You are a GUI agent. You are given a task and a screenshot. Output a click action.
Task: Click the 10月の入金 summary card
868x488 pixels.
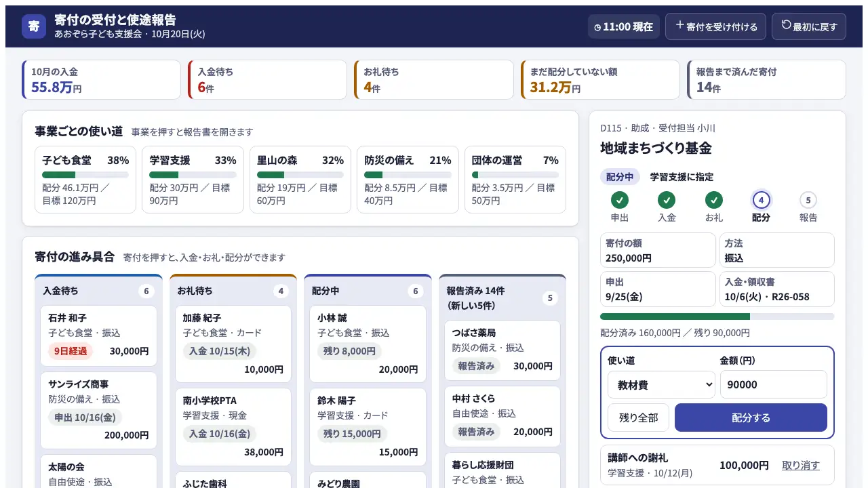[x=102, y=80]
